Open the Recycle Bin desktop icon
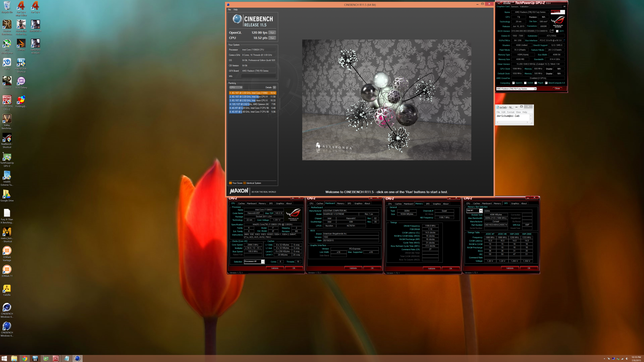 point(7,7)
